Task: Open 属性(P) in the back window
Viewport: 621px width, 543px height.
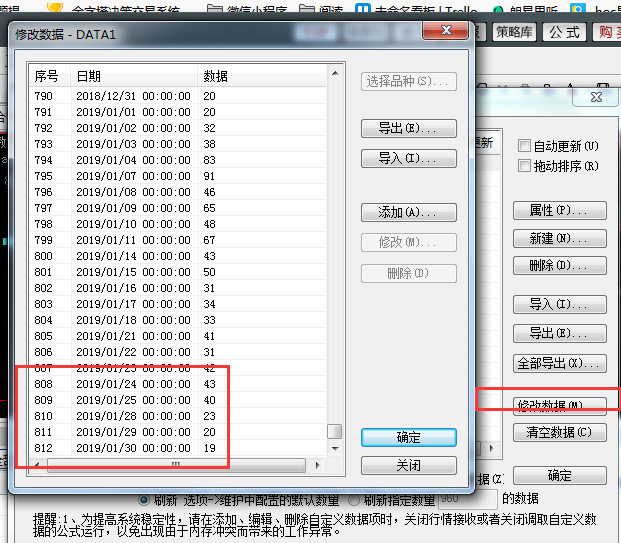Action: [560, 210]
